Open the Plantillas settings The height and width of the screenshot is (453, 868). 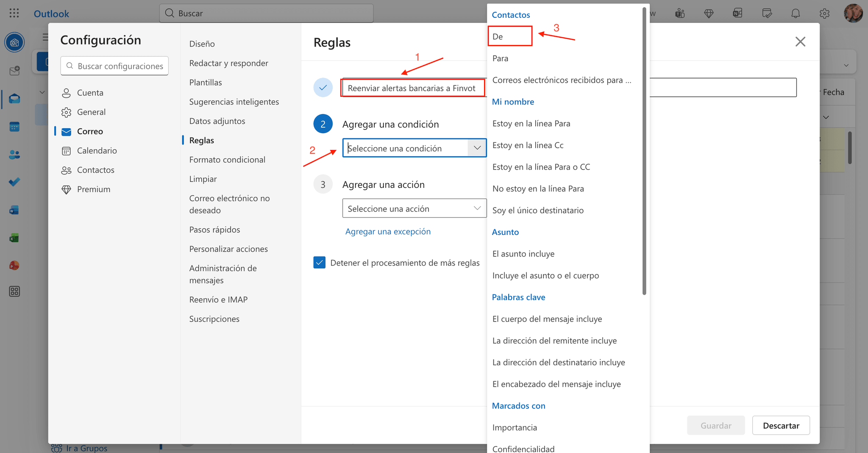tap(206, 82)
